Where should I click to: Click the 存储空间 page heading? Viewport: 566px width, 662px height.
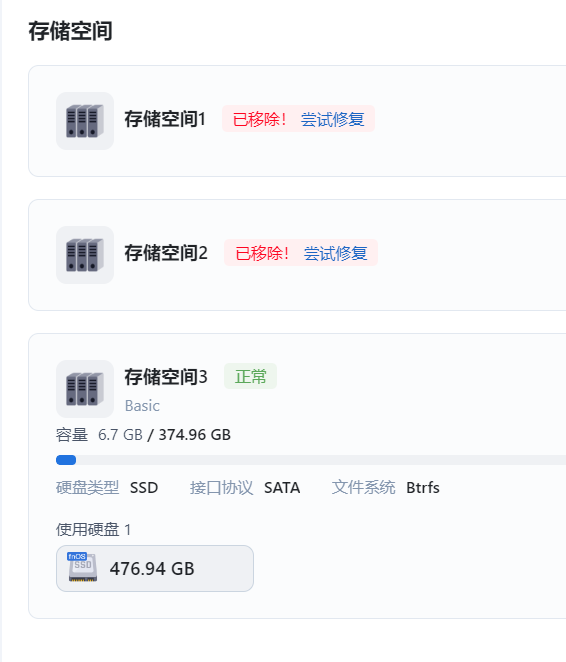(x=70, y=31)
